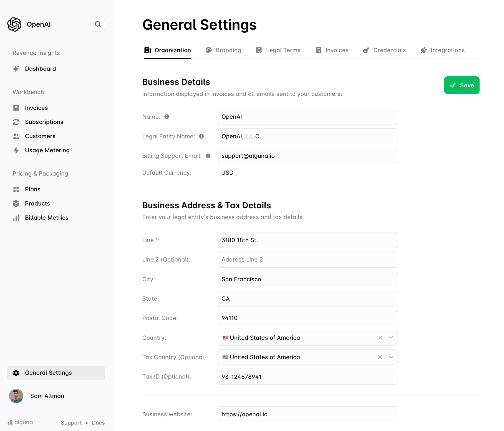Click the Customers people icon

[x=16, y=136]
